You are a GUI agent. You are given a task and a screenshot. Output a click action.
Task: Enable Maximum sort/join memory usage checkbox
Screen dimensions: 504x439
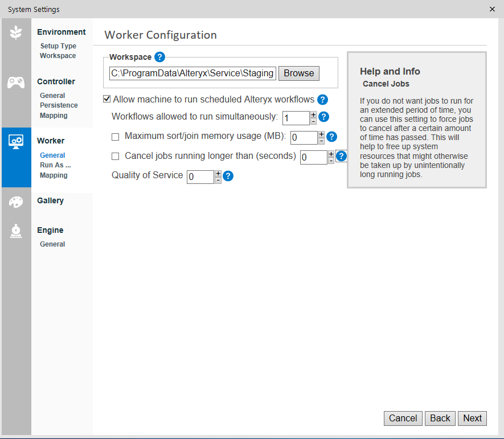click(115, 137)
